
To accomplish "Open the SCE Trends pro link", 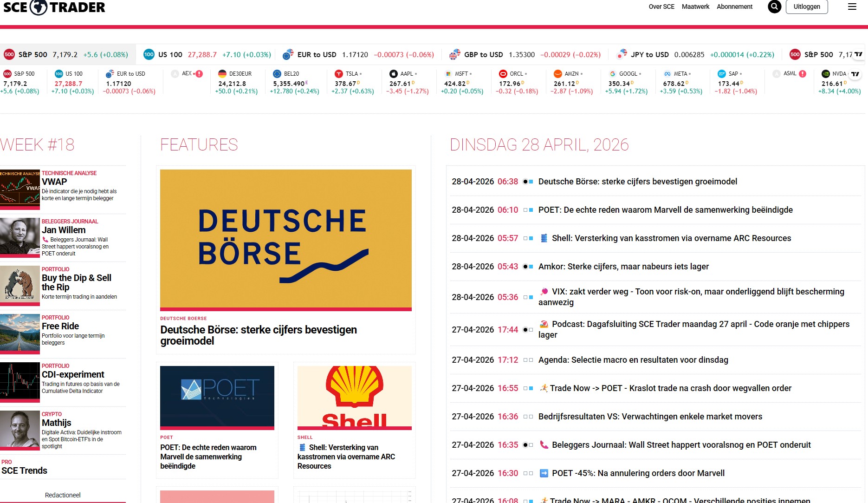I will (x=24, y=470).
